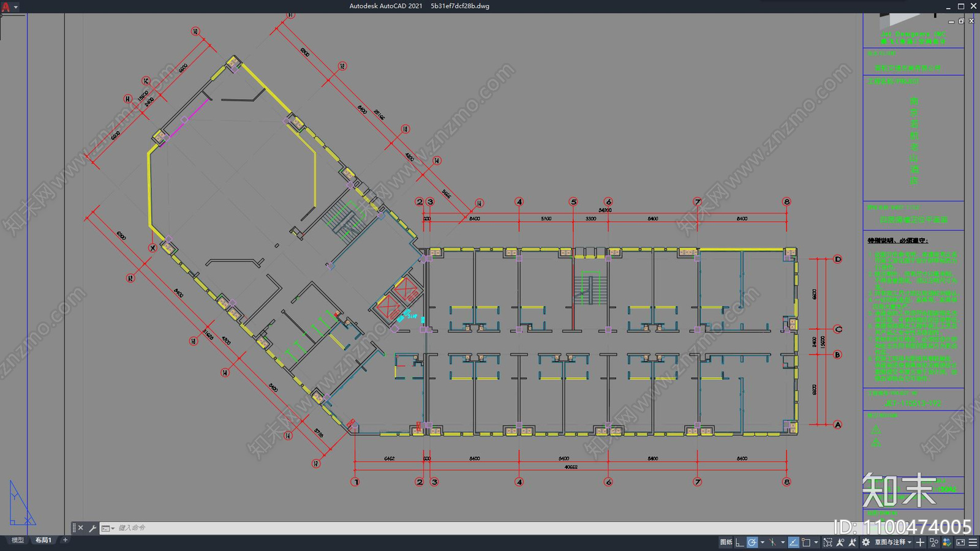
Task: Click the command line drag grip
Action: (x=74, y=528)
